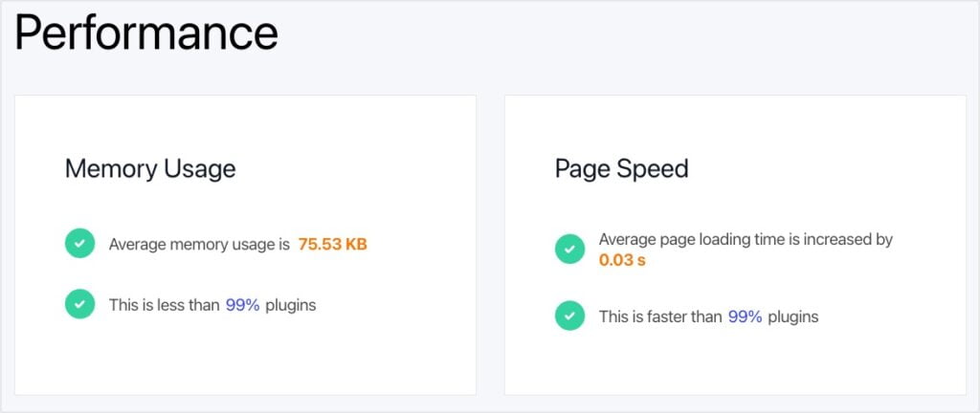Click the green check beside average page loading time

(x=569, y=250)
